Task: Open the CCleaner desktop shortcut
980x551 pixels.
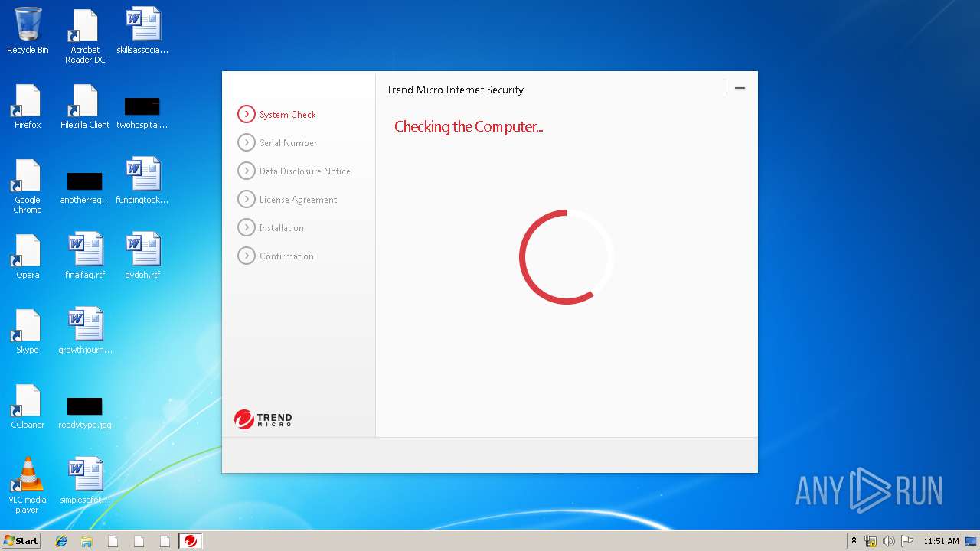Action: point(28,406)
